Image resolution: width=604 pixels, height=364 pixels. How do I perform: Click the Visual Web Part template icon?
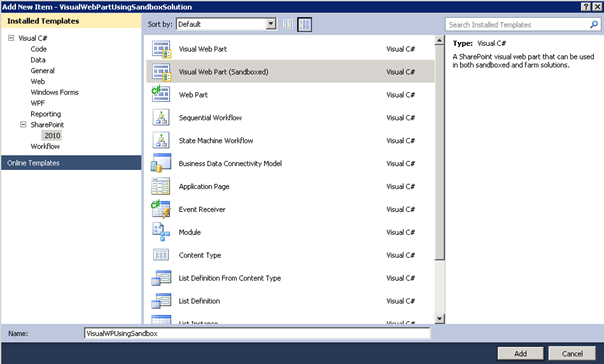click(x=161, y=49)
